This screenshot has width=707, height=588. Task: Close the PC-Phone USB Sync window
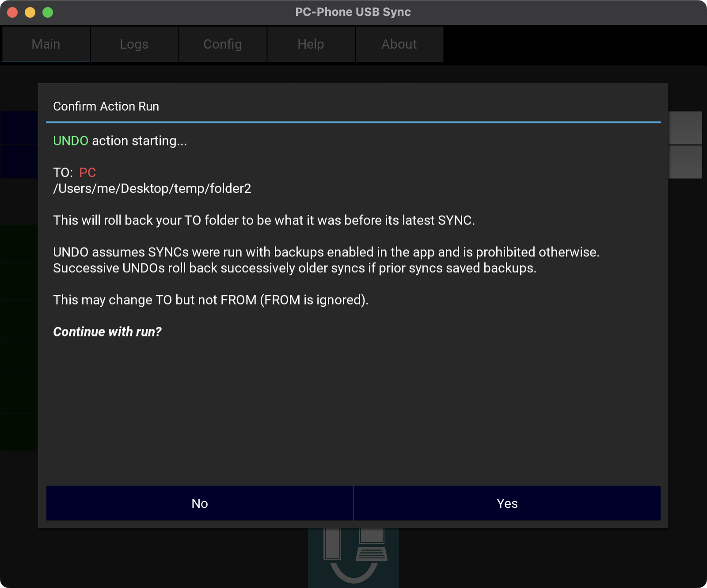[13, 12]
